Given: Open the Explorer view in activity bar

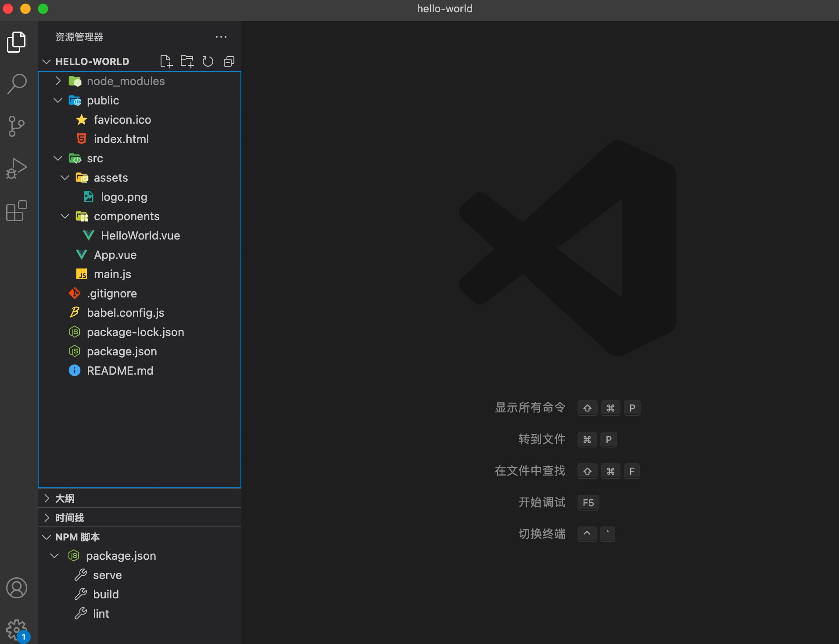Looking at the screenshot, I should coord(17,42).
